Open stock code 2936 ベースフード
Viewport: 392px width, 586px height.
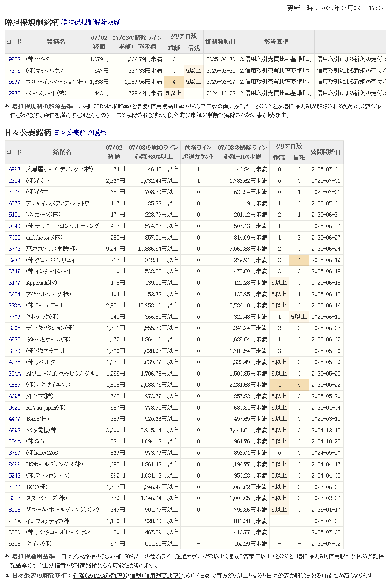pyautogui.click(x=14, y=93)
